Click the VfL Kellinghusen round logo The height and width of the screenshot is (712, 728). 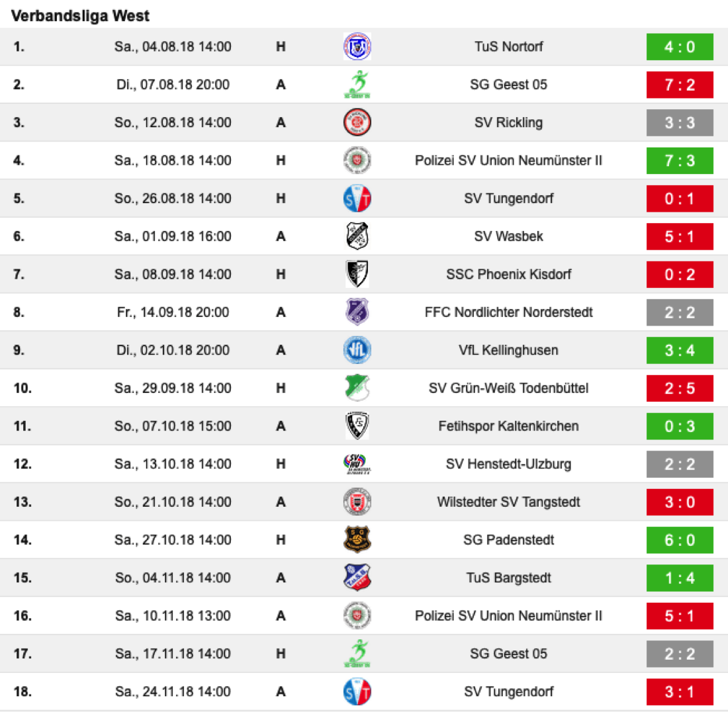357,350
